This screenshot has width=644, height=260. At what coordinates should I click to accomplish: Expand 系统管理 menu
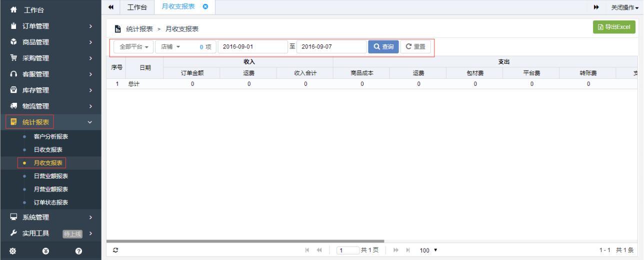90,218
